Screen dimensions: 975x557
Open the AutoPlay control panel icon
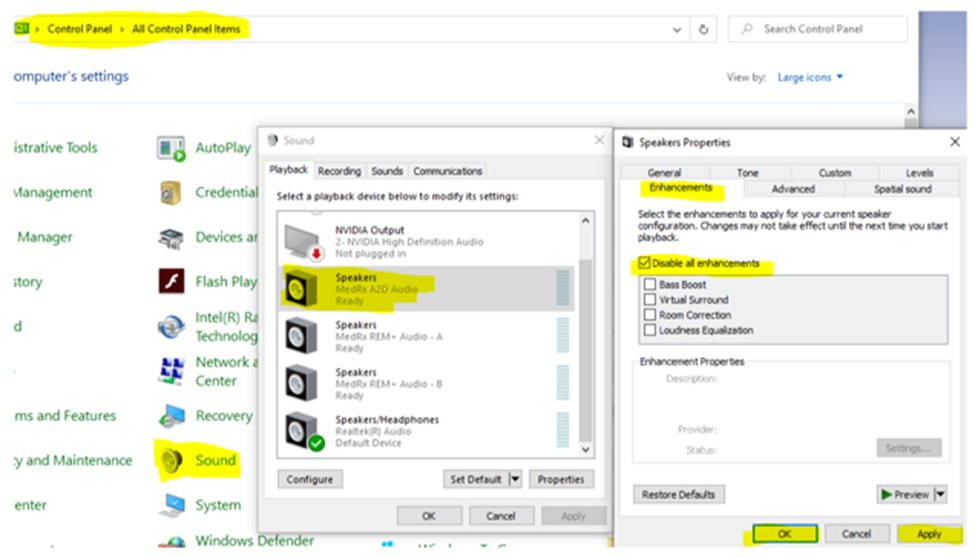172,148
